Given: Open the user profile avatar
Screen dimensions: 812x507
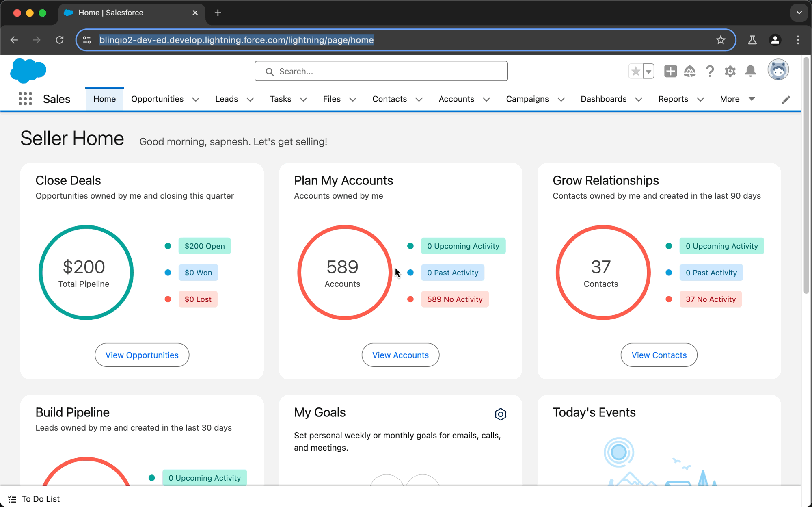Looking at the screenshot, I should pos(778,70).
